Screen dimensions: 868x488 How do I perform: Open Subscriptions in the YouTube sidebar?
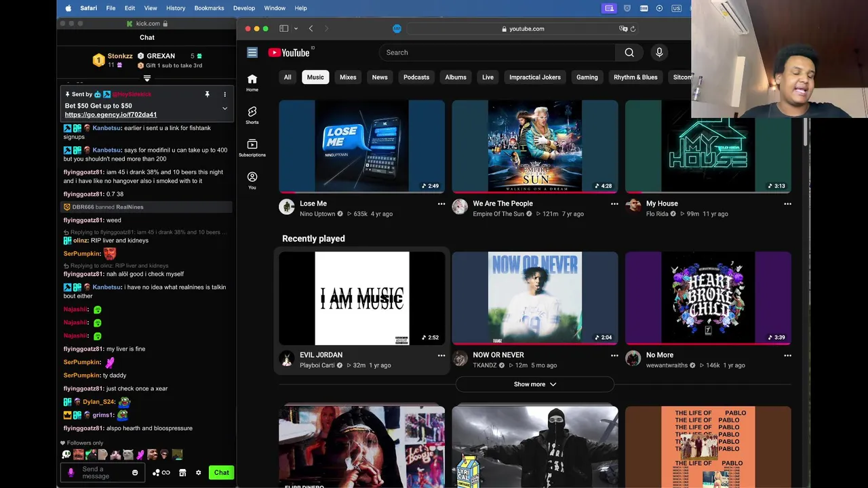point(252,147)
